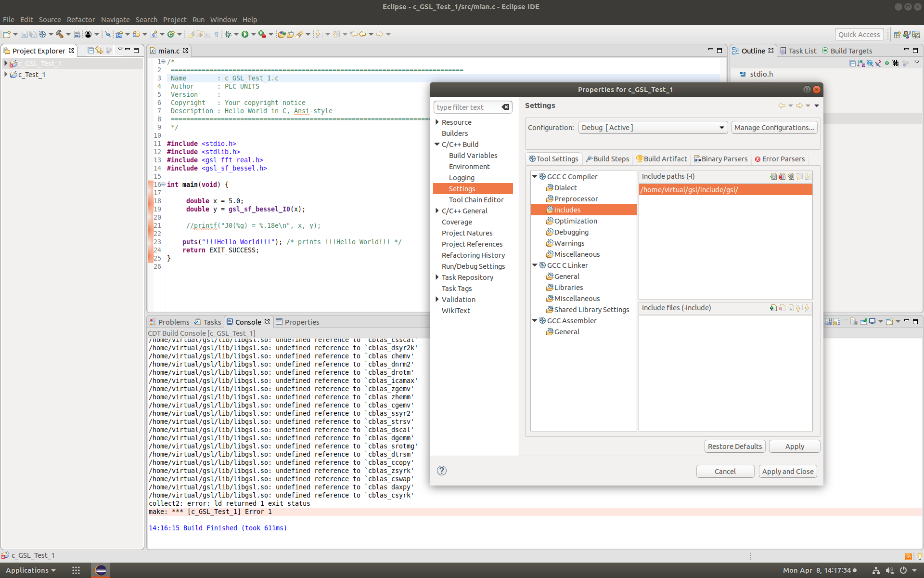Click the Sort alphabetically icon in Outline view
This screenshot has height=578, width=924.
(x=861, y=63)
